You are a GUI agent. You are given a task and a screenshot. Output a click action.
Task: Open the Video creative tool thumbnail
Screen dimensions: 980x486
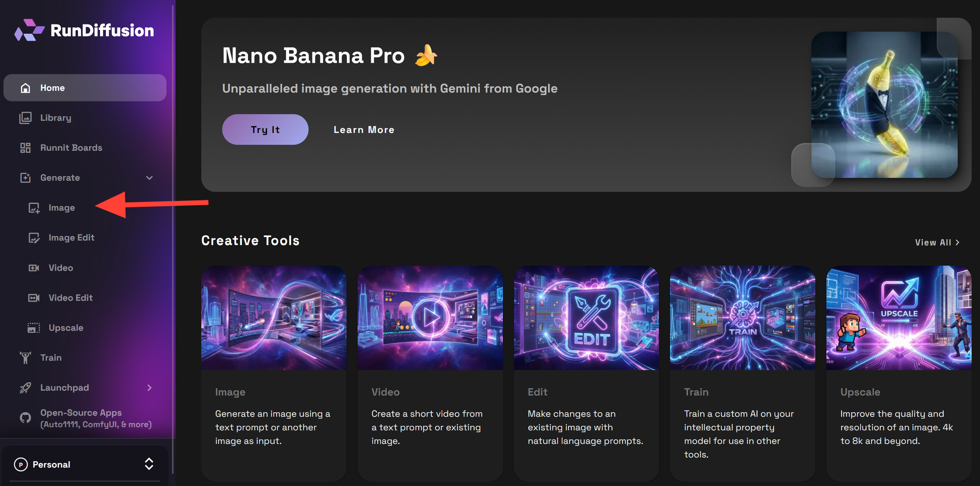430,318
